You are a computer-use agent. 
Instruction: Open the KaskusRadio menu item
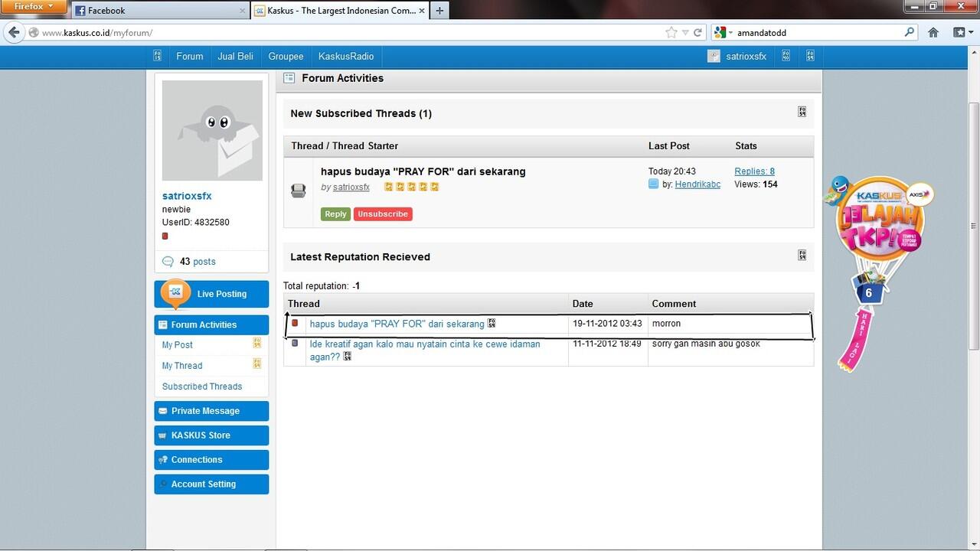(346, 56)
